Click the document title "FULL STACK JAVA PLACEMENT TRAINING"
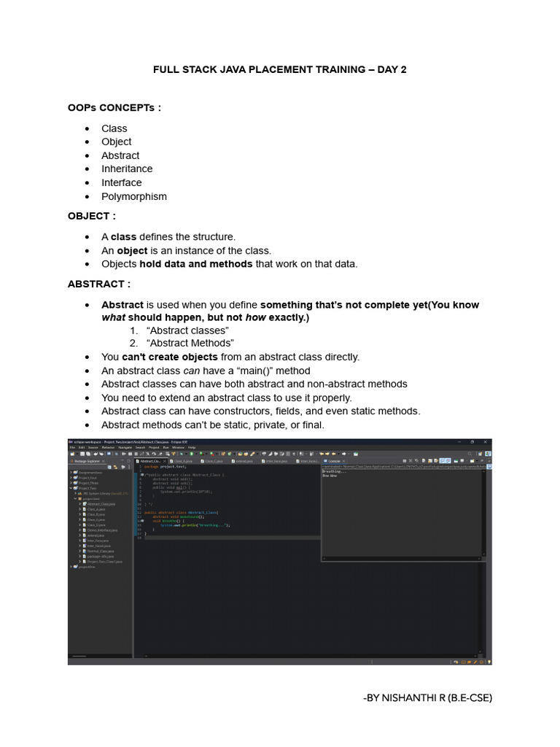The width and height of the screenshot is (560, 747). coord(260,69)
